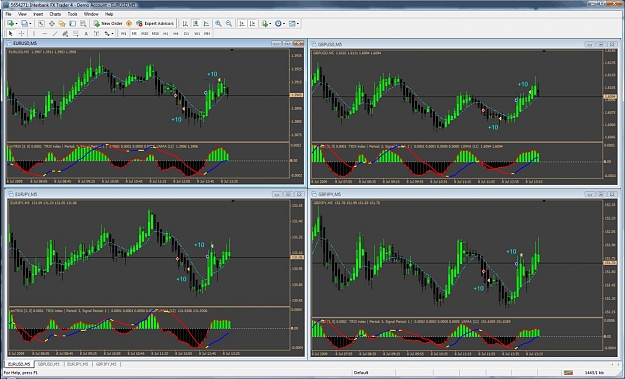Draw a horizontal line tool
The height and width of the screenshot is (379, 625).
click(x=44, y=33)
